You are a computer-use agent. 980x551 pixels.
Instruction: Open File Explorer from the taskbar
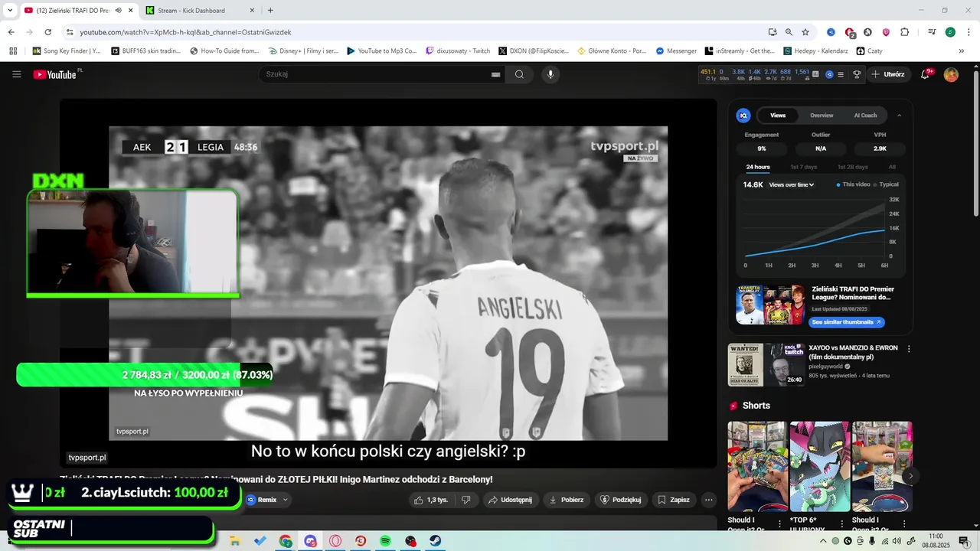pos(235,541)
